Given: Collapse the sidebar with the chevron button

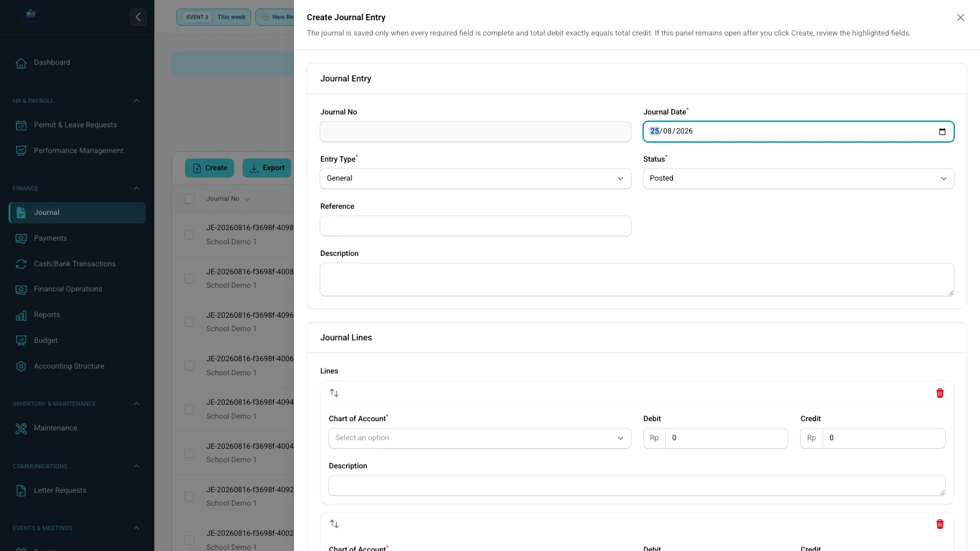Looking at the screenshot, I should (x=138, y=17).
